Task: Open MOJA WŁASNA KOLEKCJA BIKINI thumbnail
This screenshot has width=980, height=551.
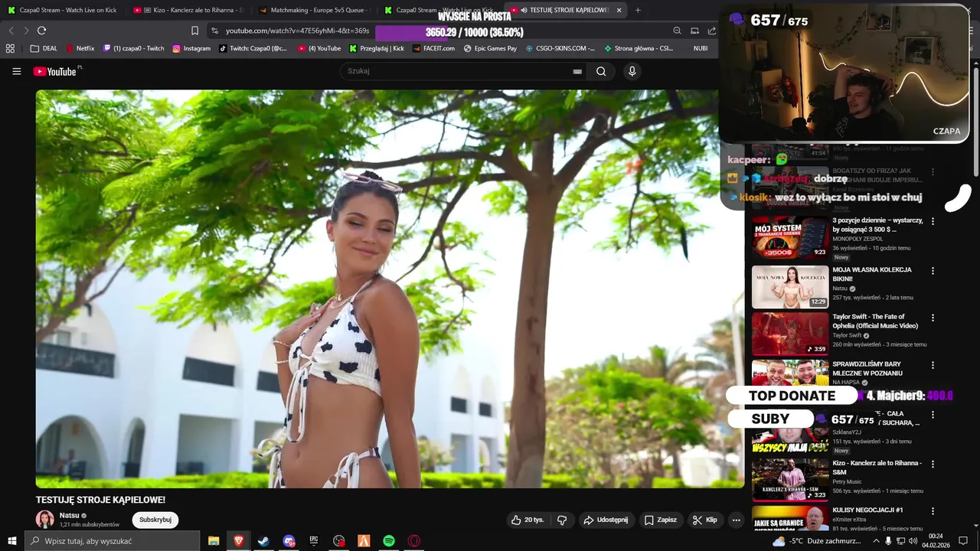Action: [790, 287]
